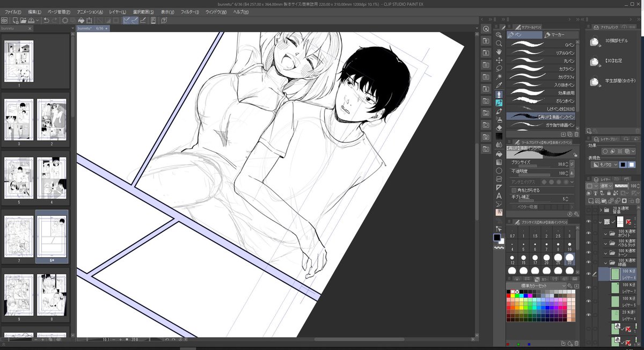Viewport: 644px width, 350px height.
Task: Toggle visibility of トーン folder
Action: (588, 253)
